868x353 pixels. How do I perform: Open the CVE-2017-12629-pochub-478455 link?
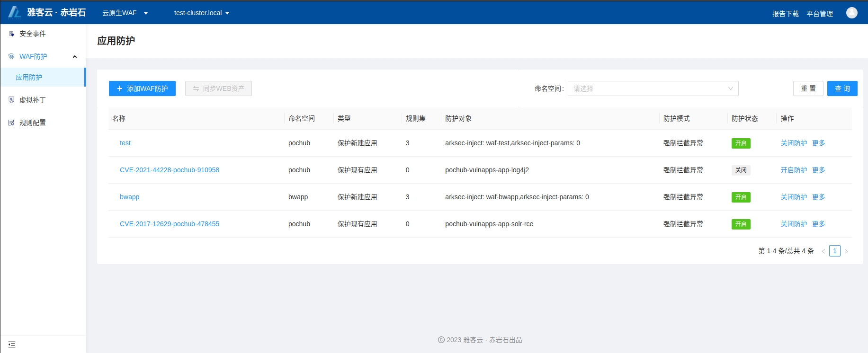[x=170, y=224]
